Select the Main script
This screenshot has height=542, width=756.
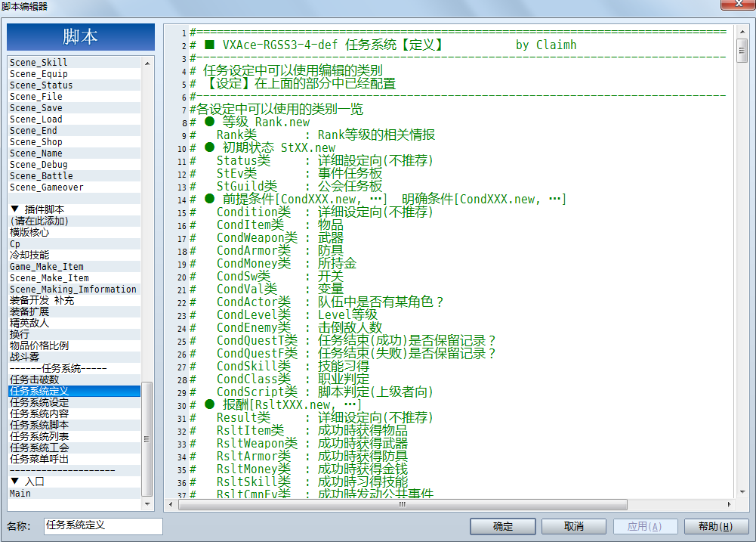click(75, 494)
